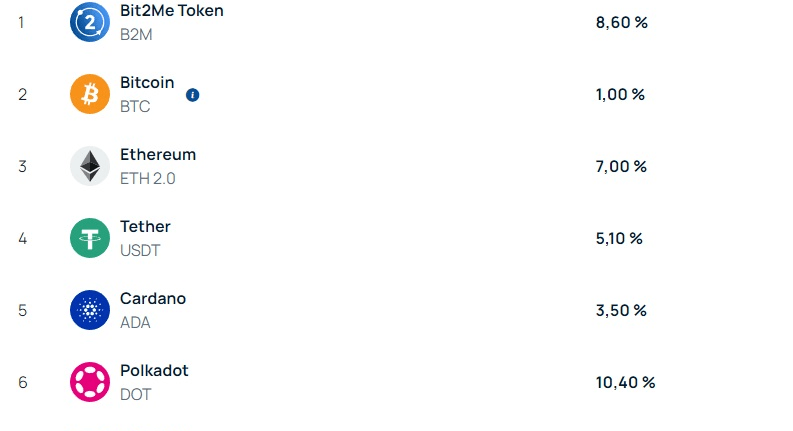793x431 pixels.
Task: Click the orange Bitcoin logo icon
Action: pyautogui.click(x=90, y=94)
